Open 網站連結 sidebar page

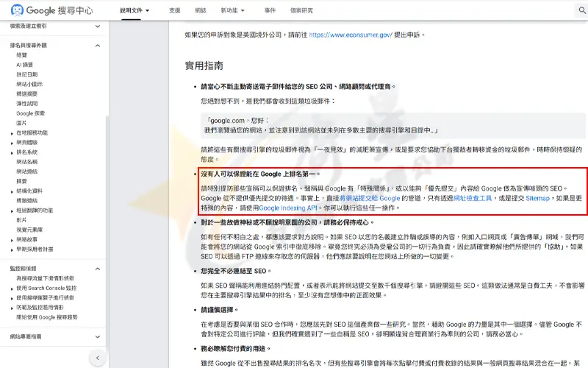click(x=27, y=171)
